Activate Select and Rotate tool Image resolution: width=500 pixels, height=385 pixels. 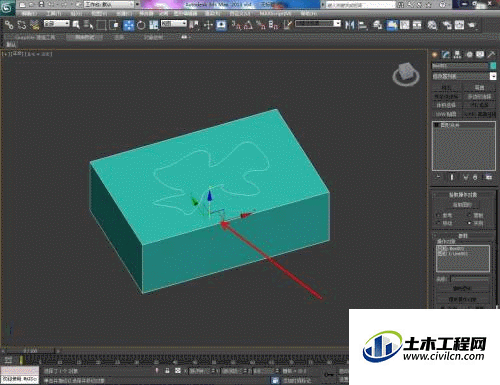coord(141,25)
